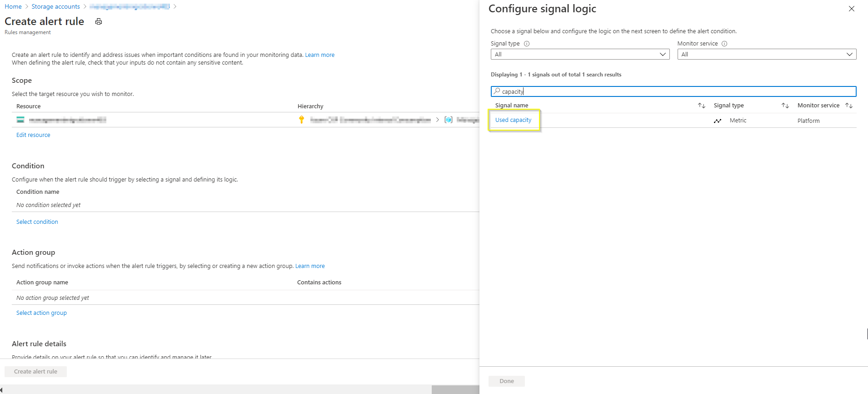Click the Monitor service info icon
The width and height of the screenshot is (868, 394).
[724, 44]
